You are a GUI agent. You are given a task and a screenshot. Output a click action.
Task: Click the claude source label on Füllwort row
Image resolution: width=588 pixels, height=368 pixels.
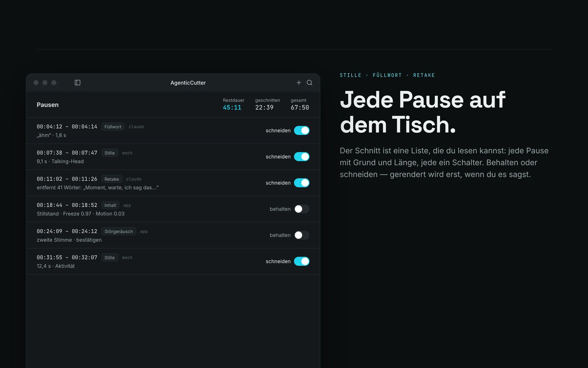coord(136,127)
